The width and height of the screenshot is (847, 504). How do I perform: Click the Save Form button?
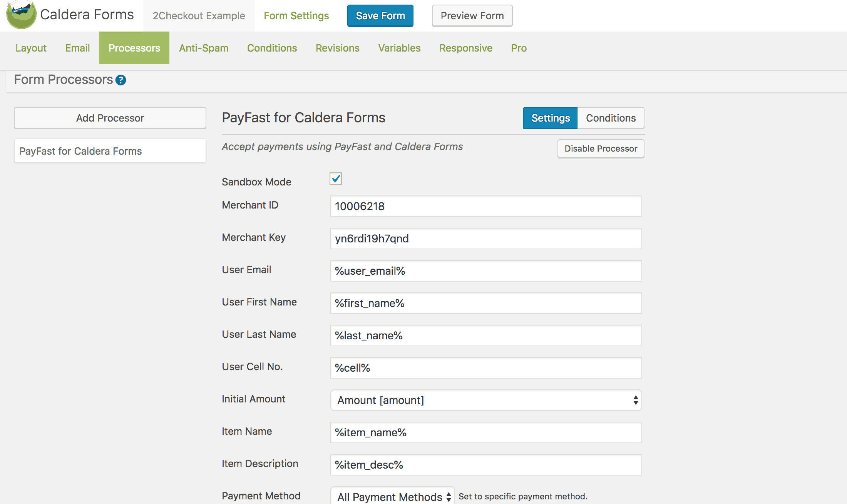tap(380, 16)
